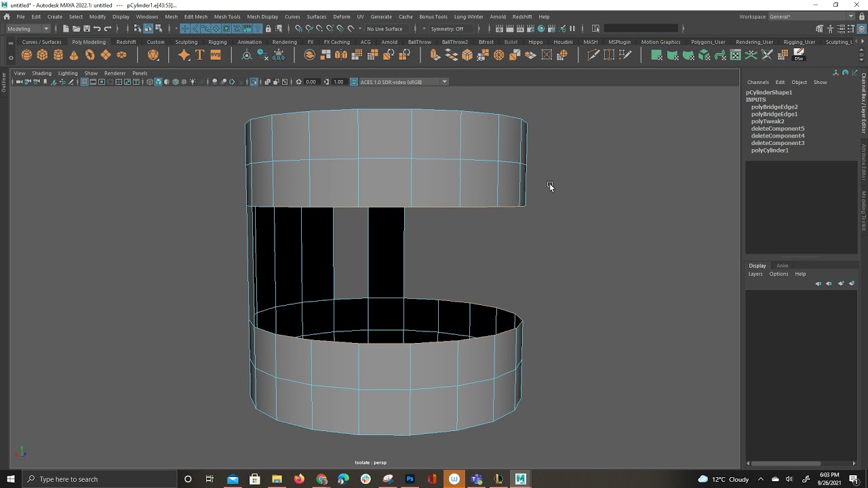Create a polygon disc from the shelf

click(x=121, y=55)
